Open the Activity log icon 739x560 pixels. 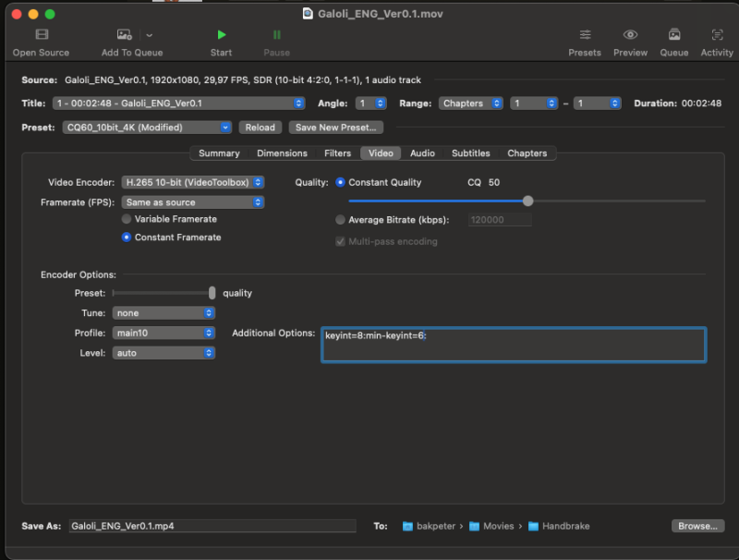click(717, 34)
